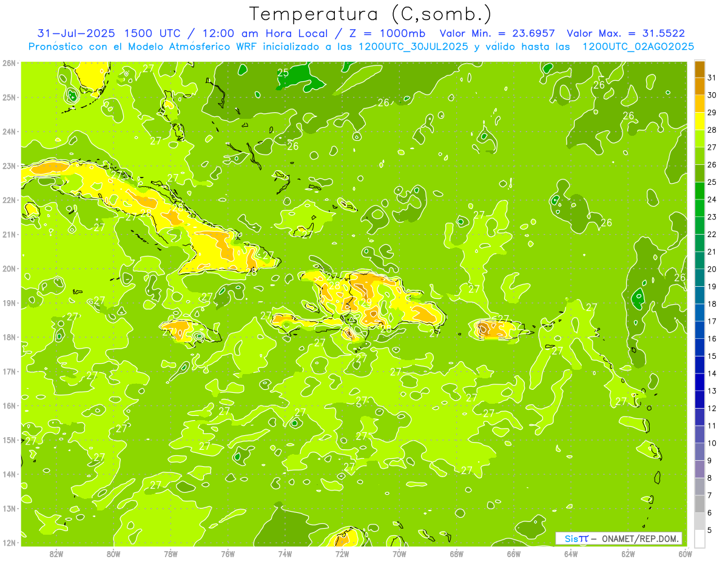
Task: Click "Pronóstico con el Modelo Atmósferico WRF" text
Action: click(144, 47)
